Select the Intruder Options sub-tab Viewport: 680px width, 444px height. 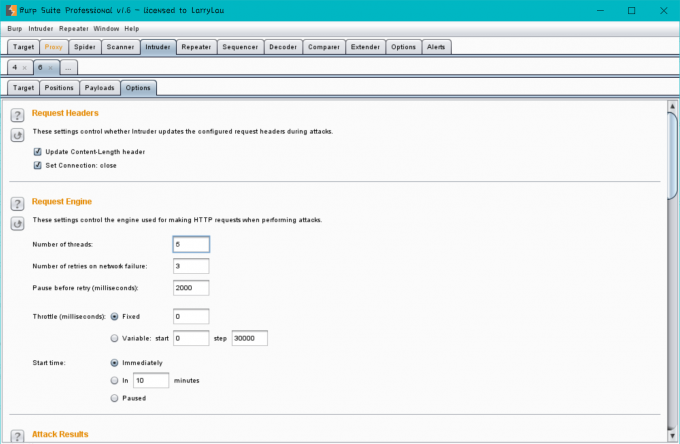138,88
